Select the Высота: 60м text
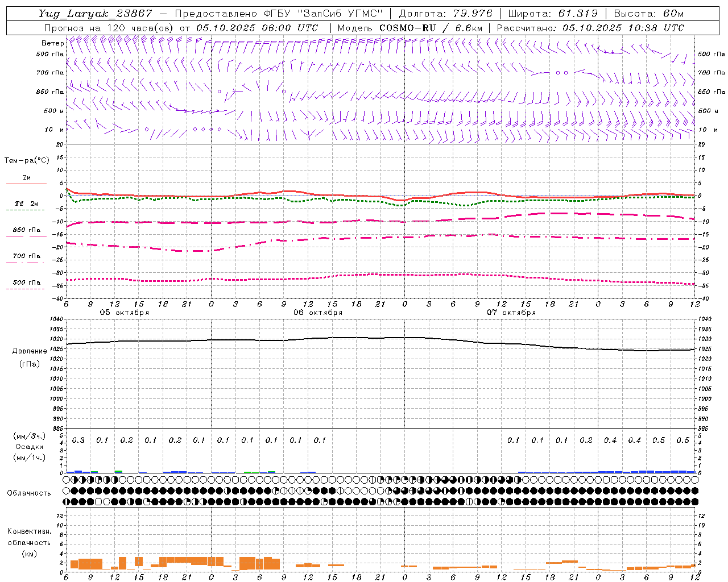 (649, 14)
